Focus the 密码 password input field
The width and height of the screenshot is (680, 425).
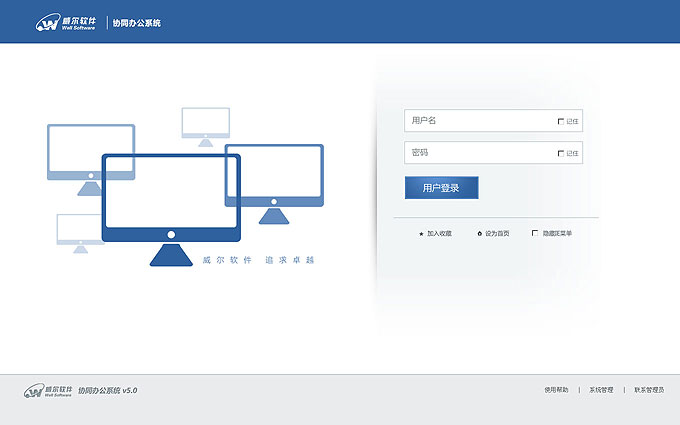[x=478, y=153]
